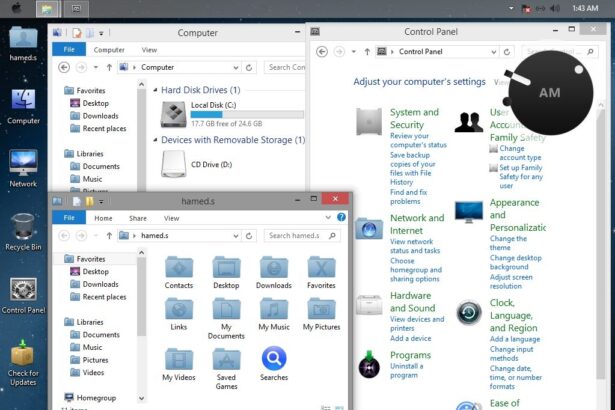This screenshot has width=615, height=410.
Task: Collapse Devices with Removable Storage group
Action: click(x=155, y=140)
